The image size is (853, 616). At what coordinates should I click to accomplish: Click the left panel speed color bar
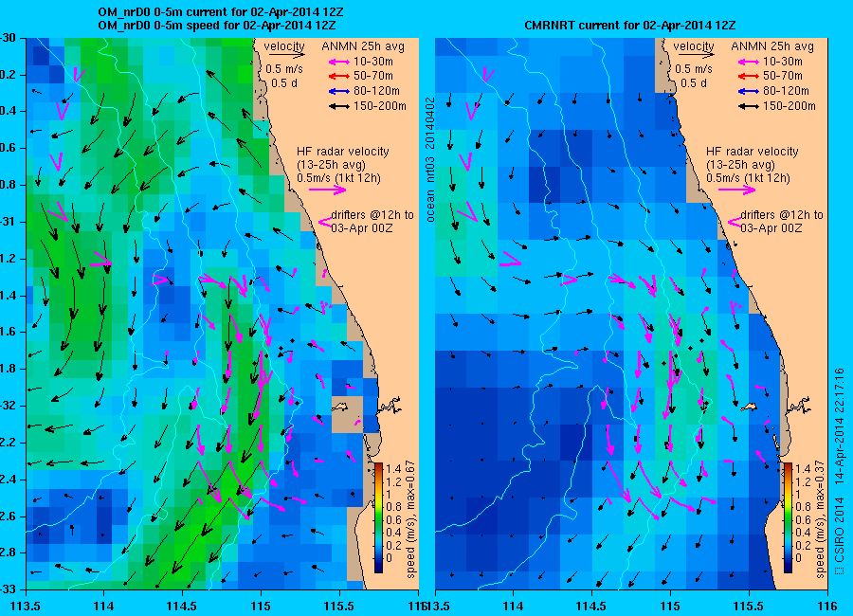click(x=378, y=518)
